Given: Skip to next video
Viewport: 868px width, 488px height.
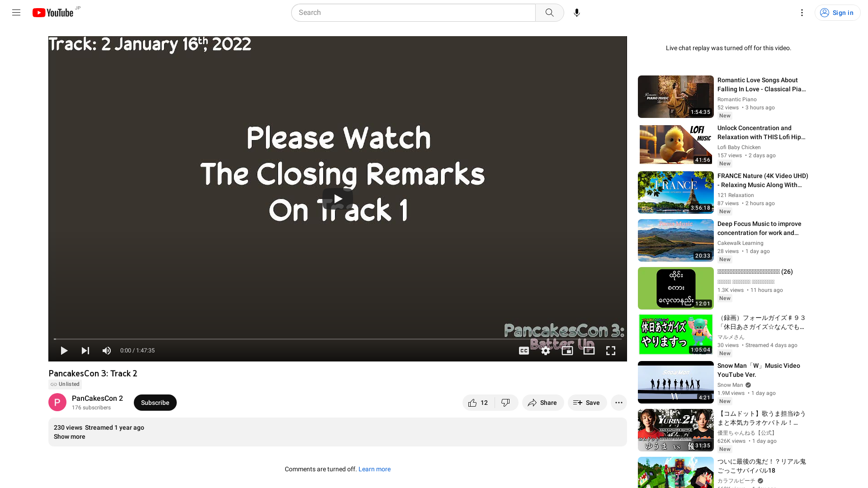Looking at the screenshot, I should (85, 351).
